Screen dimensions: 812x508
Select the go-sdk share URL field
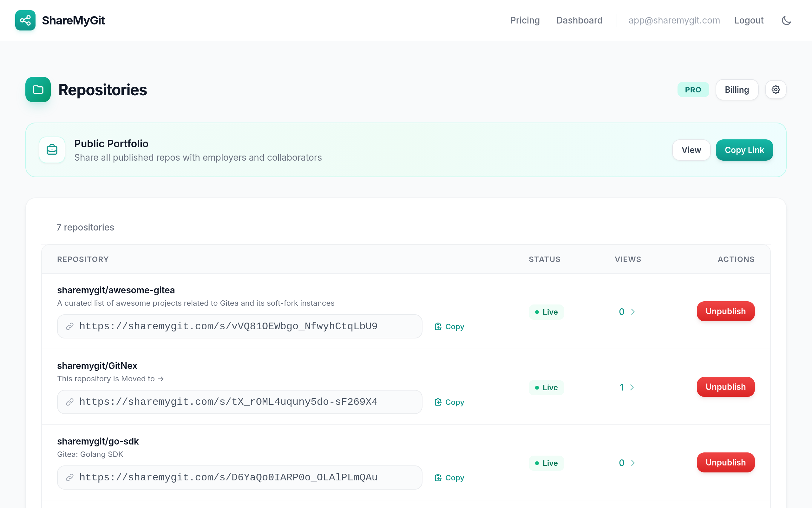point(239,478)
